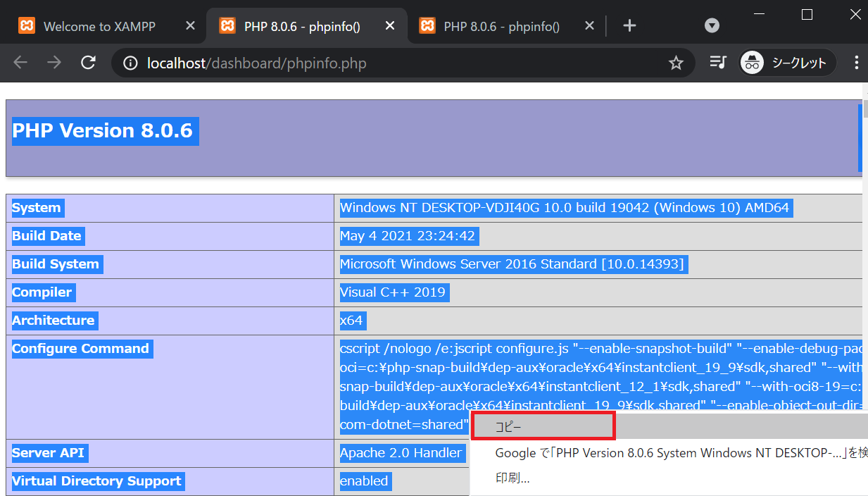Bookmark this page with the star icon
868x496 pixels.
point(676,63)
